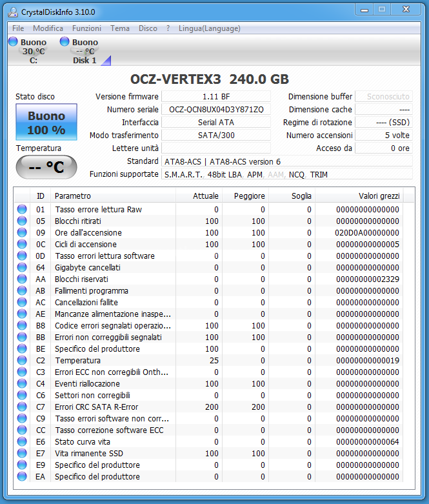This screenshot has height=504, width=429.
Task: Click status icon for Errori ECC non corregibili
Action: (22, 372)
